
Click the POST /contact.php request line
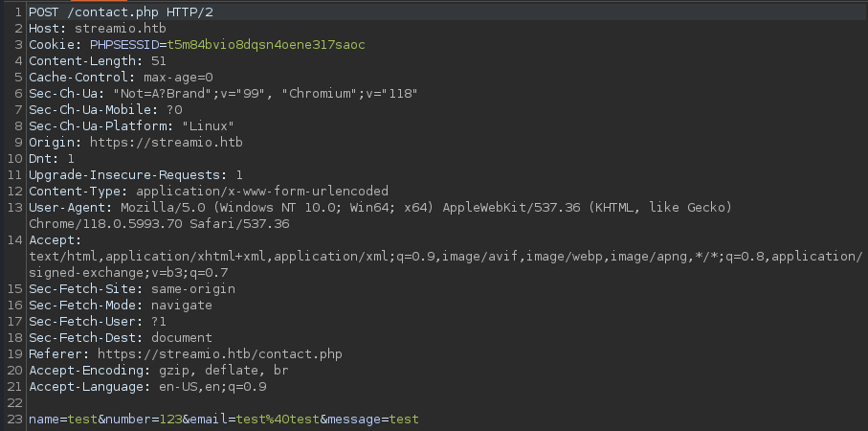coord(121,12)
